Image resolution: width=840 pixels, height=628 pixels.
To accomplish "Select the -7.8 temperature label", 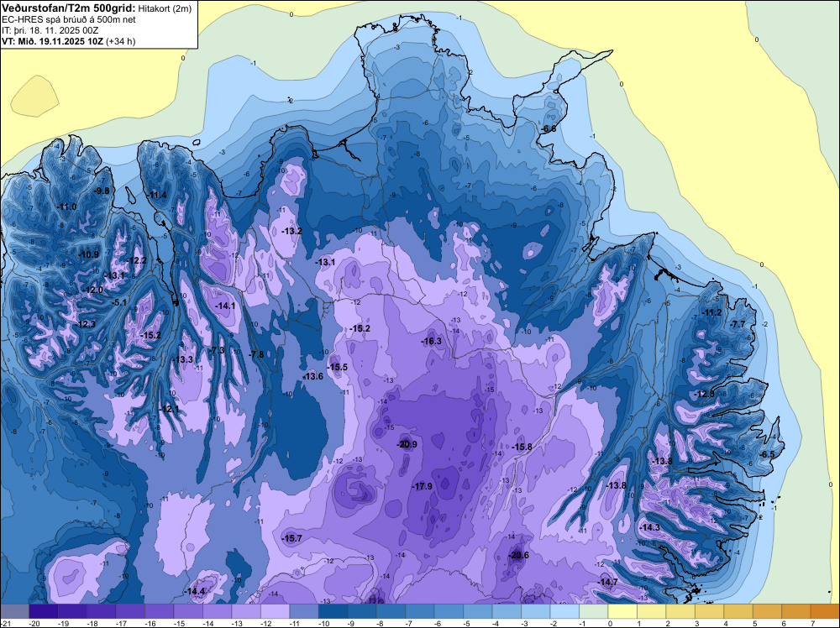I will tap(256, 354).
